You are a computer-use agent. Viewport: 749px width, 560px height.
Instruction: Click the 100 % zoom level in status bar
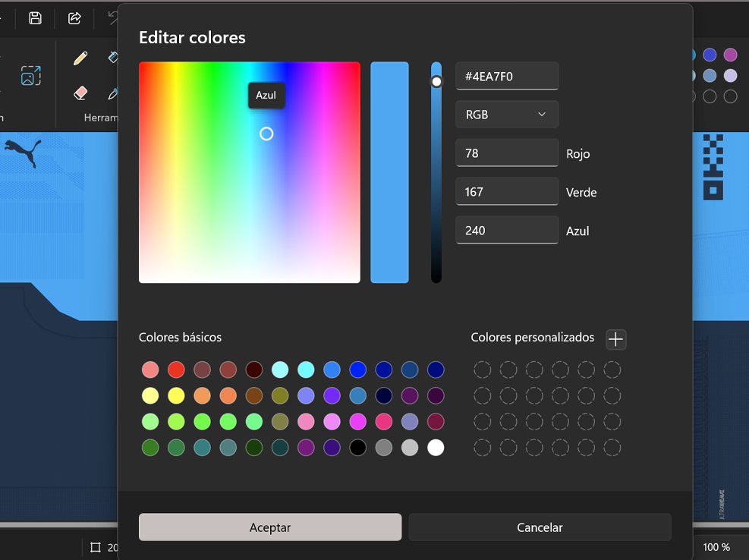coord(716,547)
